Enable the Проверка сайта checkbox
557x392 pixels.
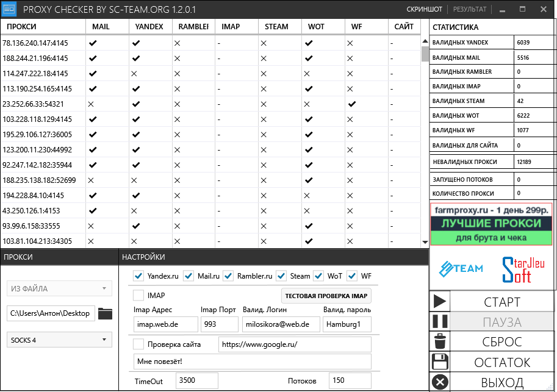(138, 344)
